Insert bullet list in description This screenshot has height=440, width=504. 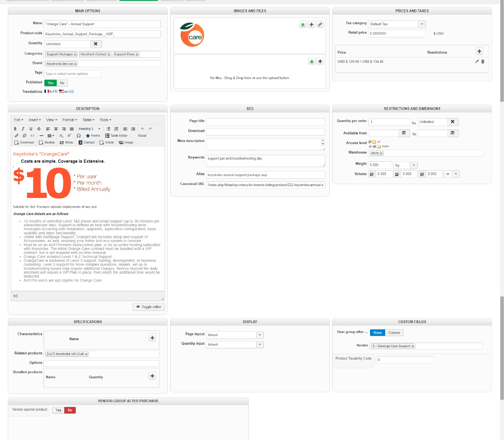coord(108,129)
